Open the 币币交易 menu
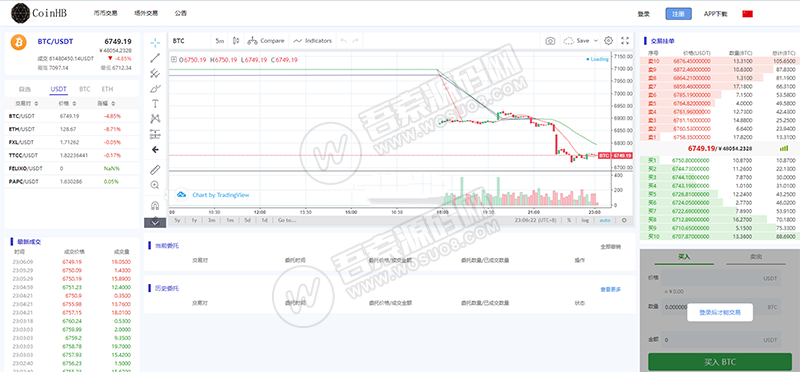Viewport: 800px width, 372px height. point(105,13)
